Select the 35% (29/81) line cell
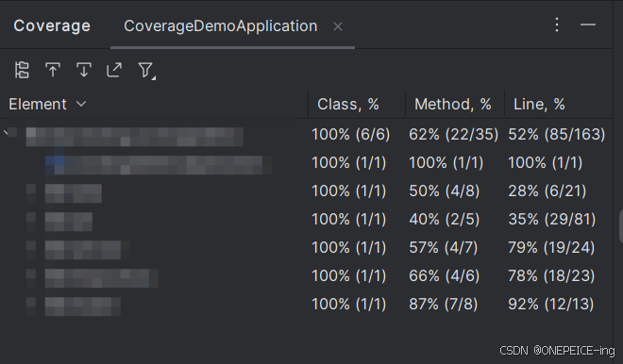623x364 pixels. coord(552,220)
